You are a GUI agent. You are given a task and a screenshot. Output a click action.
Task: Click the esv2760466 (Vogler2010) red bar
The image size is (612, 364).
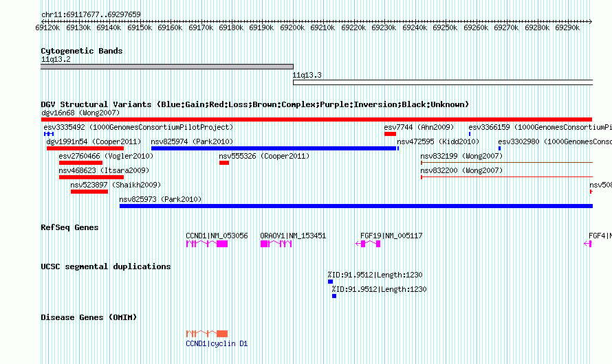[x=80, y=163]
